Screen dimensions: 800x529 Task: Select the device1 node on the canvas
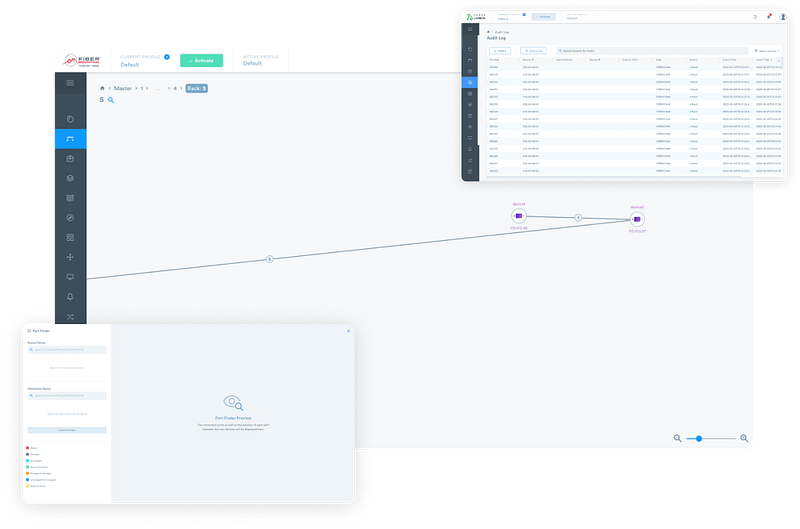pyautogui.click(x=519, y=216)
